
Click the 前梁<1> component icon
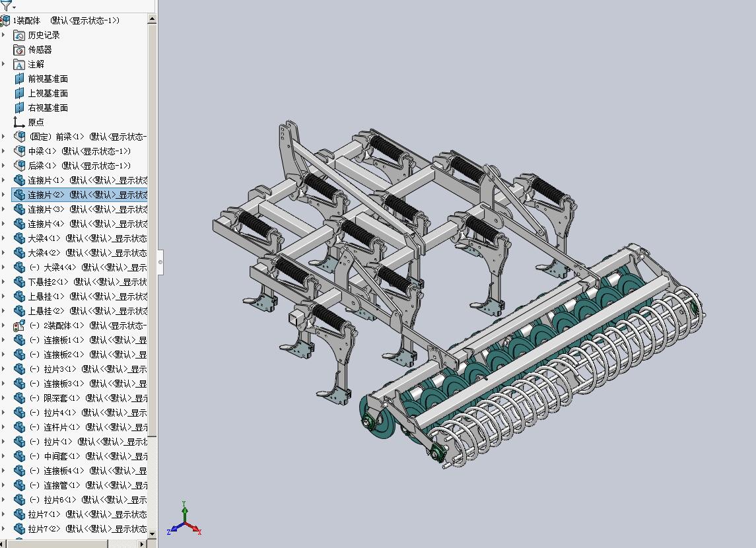(x=19, y=137)
